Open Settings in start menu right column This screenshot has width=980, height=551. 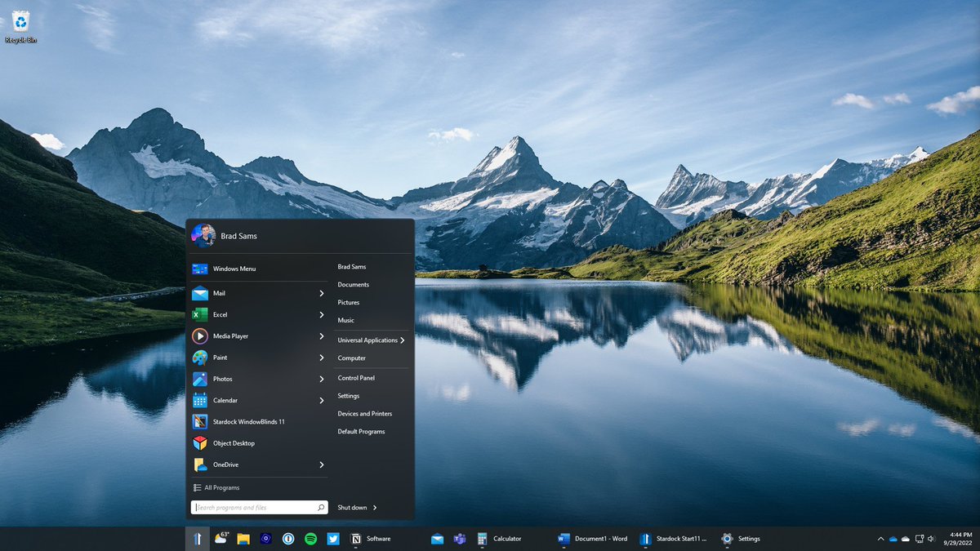pyautogui.click(x=349, y=396)
